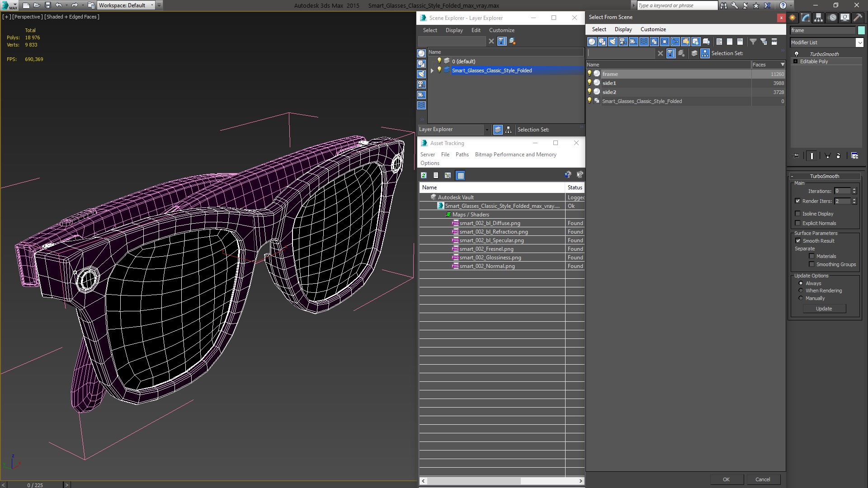
Task: Click OK in Select From Scene
Action: click(726, 479)
